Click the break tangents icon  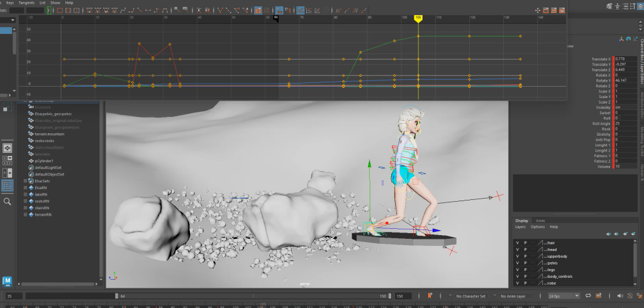(x=220, y=10)
